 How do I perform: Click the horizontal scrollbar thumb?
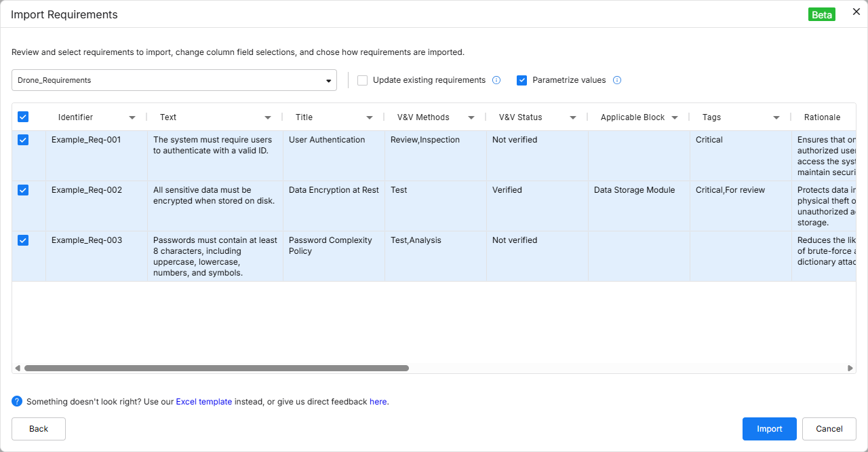216,368
